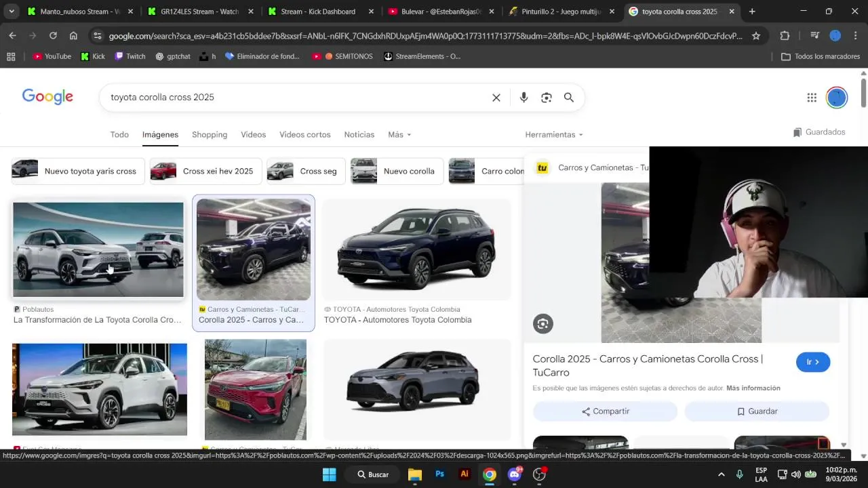This screenshot has height=488, width=868.
Task: Switch to the Pinturillo 2 browser tab
Action: coord(556,12)
